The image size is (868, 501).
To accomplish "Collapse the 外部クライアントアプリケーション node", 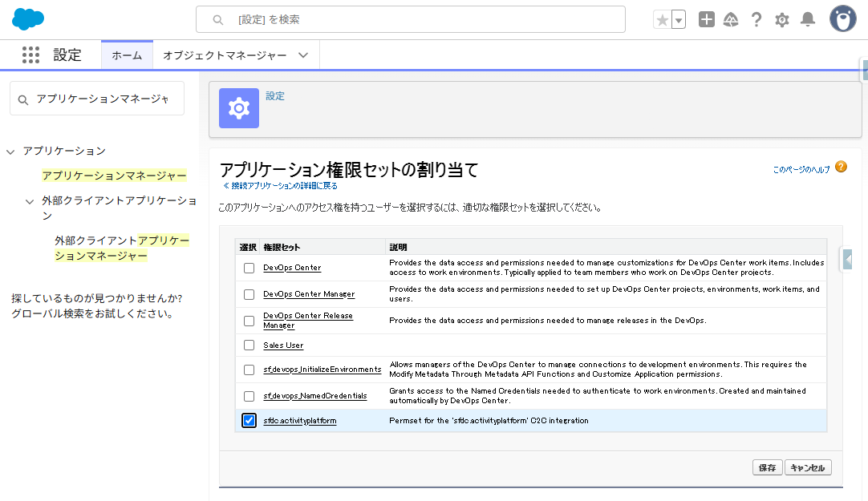I will point(30,202).
